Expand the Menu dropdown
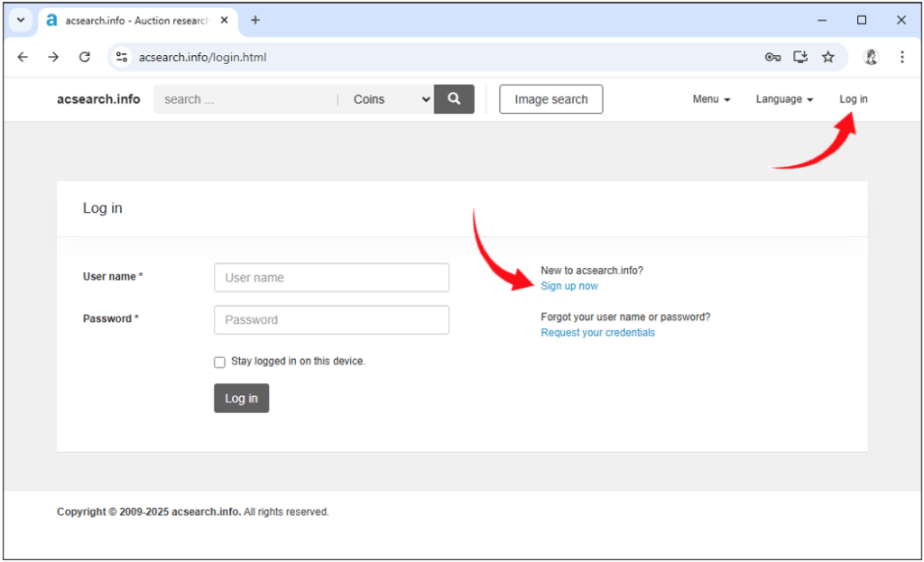Viewport: 924px width, 562px height. (711, 99)
